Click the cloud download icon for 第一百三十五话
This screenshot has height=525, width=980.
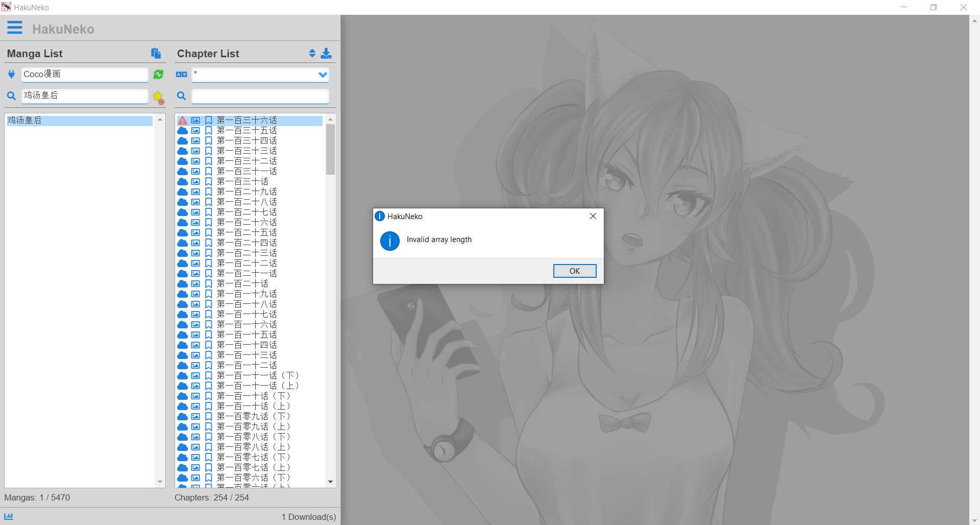(183, 130)
